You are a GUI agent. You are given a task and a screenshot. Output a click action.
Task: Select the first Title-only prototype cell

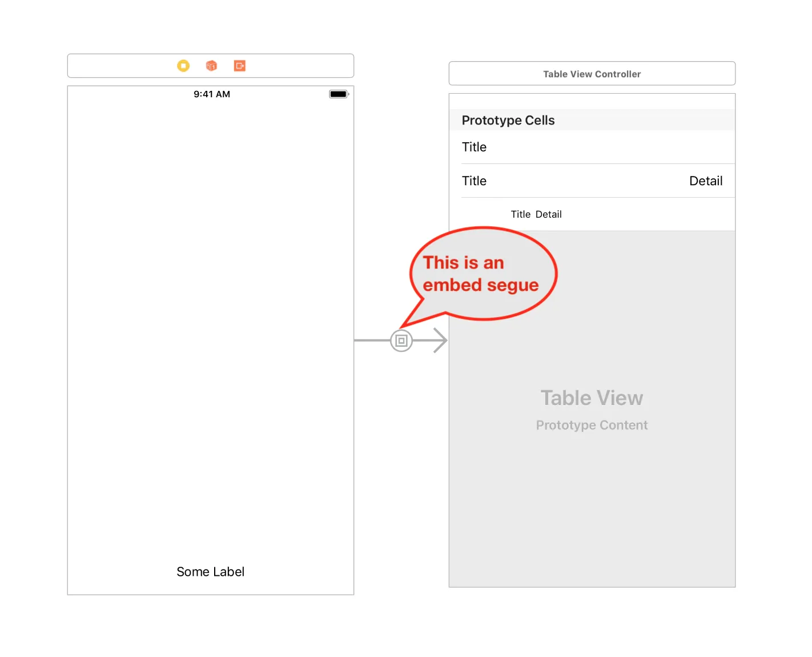[592, 147]
